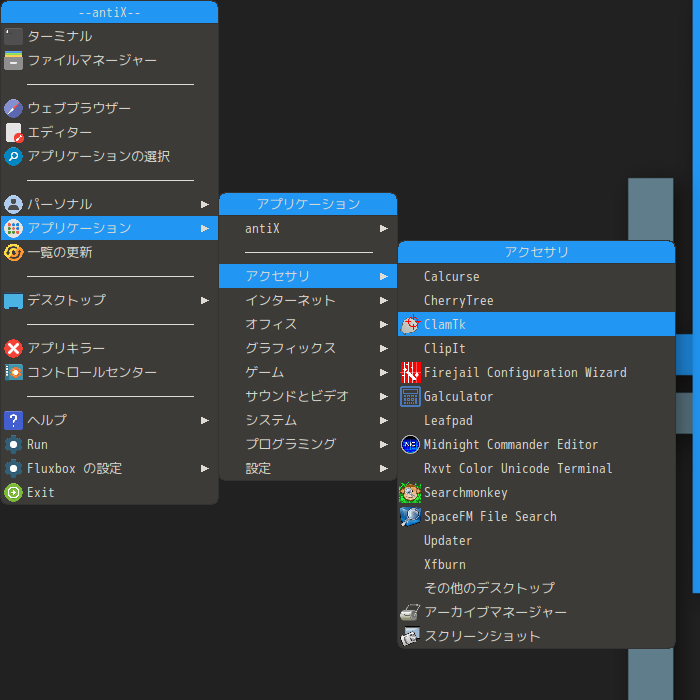Expand the グラフィックス submenu arrow
This screenshot has height=700, width=700.
pyautogui.click(x=384, y=348)
